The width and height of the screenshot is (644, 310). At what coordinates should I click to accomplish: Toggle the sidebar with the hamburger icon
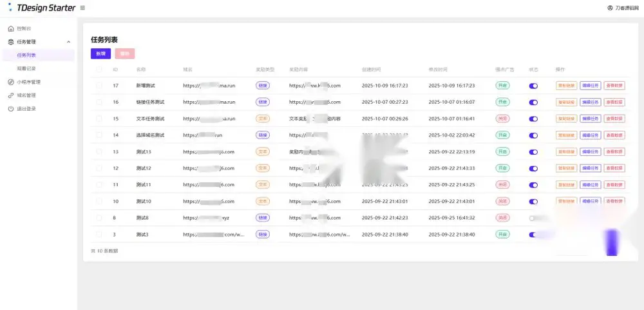[82, 8]
